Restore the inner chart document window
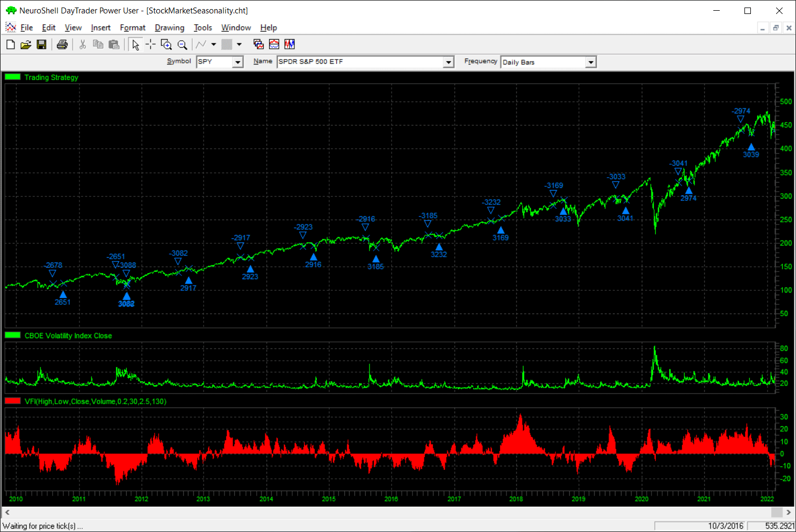The height and width of the screenshot is (532, 796). pos(776,28)
